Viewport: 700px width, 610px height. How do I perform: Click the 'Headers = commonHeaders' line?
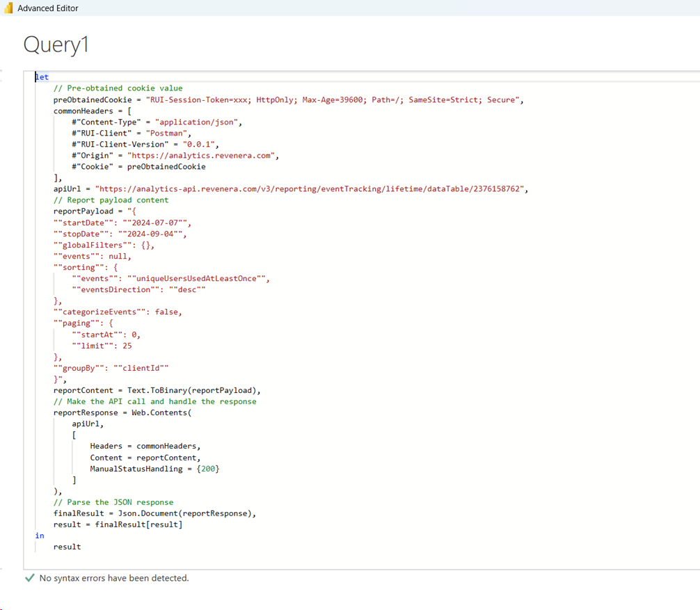145,447
